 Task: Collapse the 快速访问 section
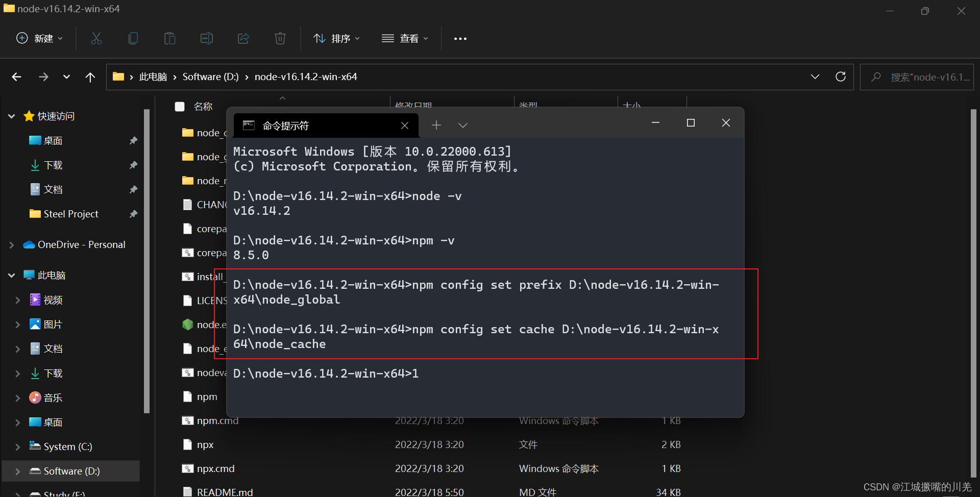coord(12,116)
